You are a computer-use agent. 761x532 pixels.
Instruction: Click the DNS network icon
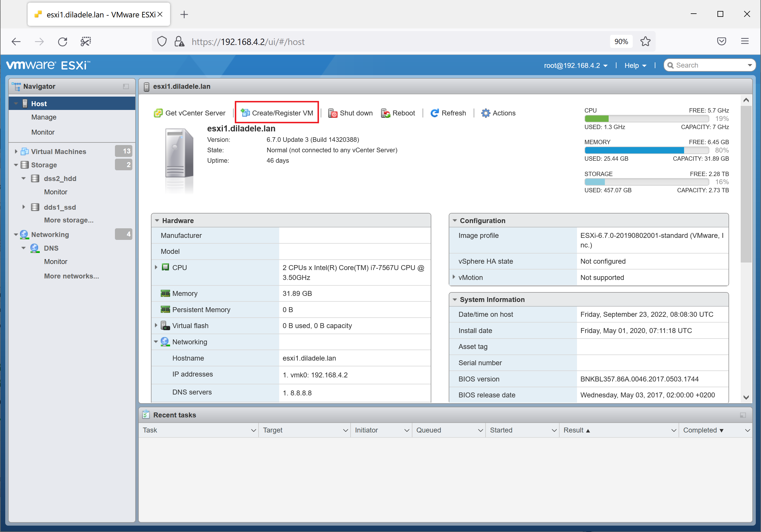tap(35, 248)
